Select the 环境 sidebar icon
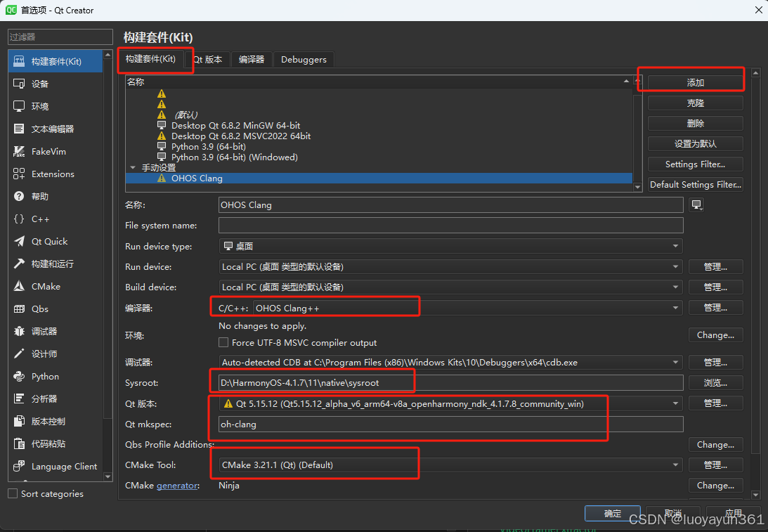 (19, 106)
